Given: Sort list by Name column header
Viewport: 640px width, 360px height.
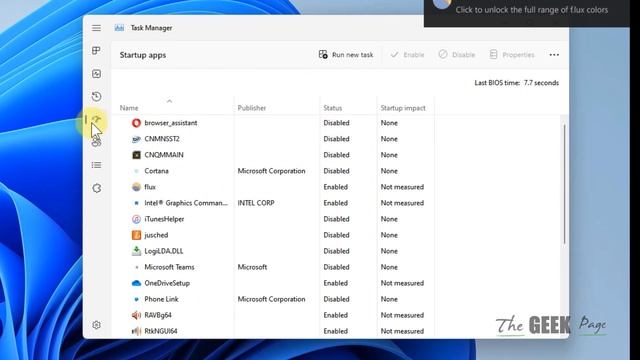Looking at the screenshot, I should click(129, 108).
